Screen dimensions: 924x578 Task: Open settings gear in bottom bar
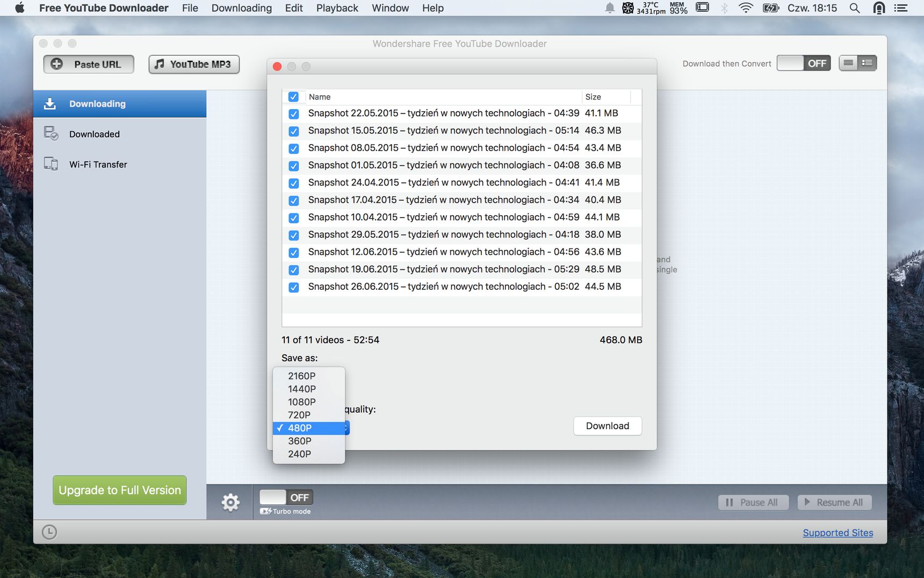tap(230, 502)
